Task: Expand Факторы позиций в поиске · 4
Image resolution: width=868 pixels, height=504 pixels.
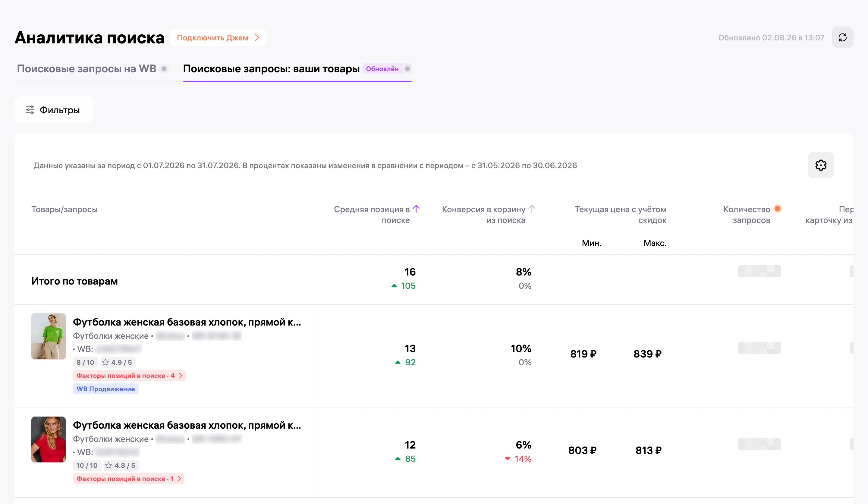Action: (129, 376)
